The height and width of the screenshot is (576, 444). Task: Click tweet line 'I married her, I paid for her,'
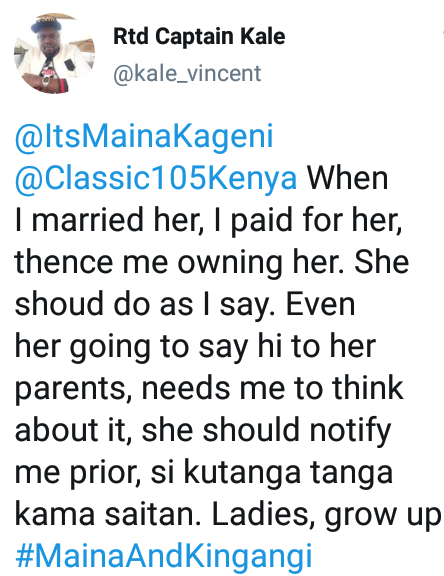click(x=208, y=221)
